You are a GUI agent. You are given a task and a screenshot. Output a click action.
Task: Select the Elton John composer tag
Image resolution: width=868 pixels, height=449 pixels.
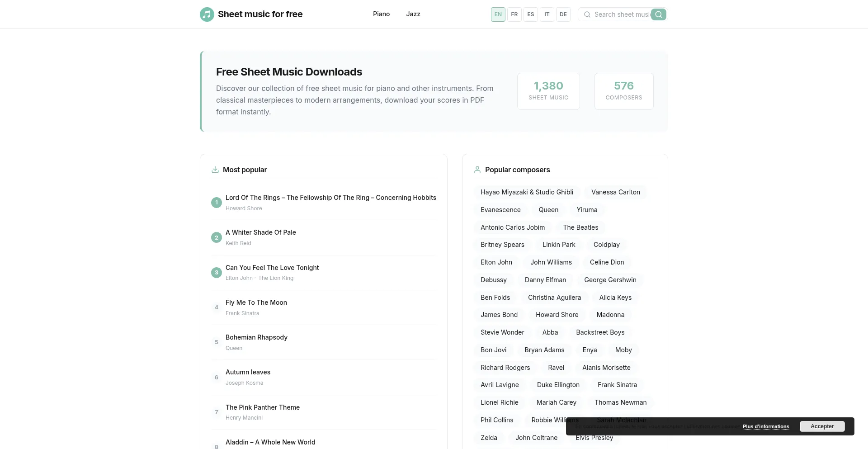pos(496,262)
